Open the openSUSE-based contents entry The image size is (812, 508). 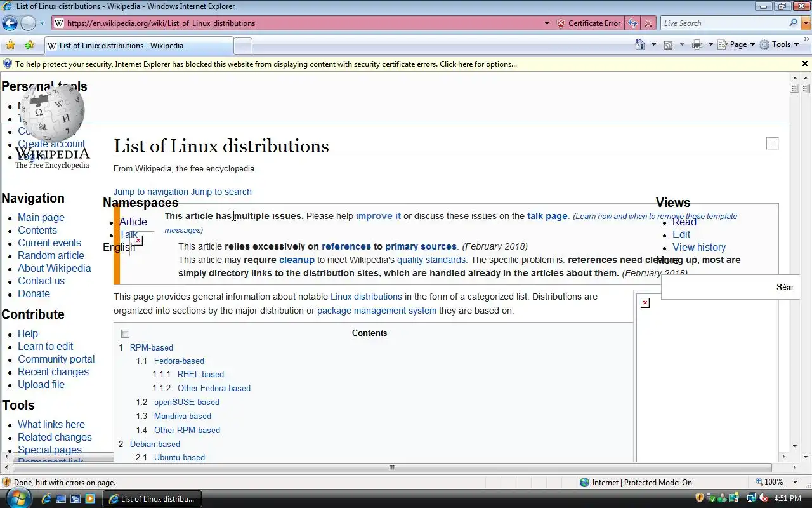click(187, 402)
